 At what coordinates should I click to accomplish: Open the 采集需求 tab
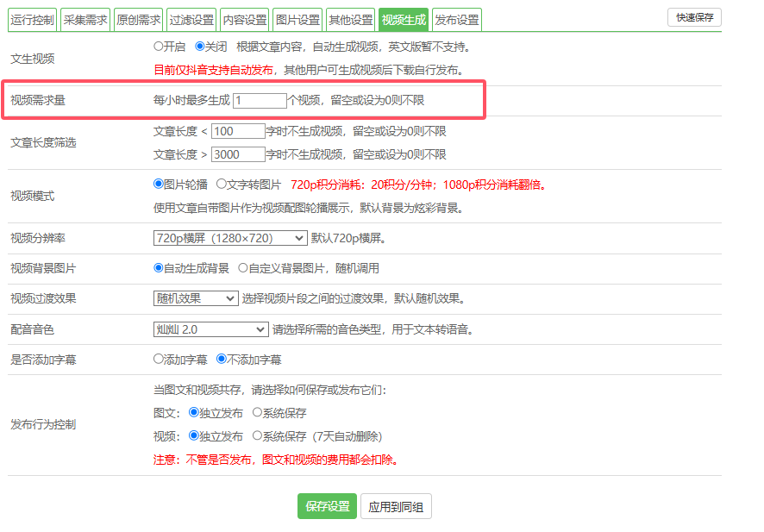85,20
